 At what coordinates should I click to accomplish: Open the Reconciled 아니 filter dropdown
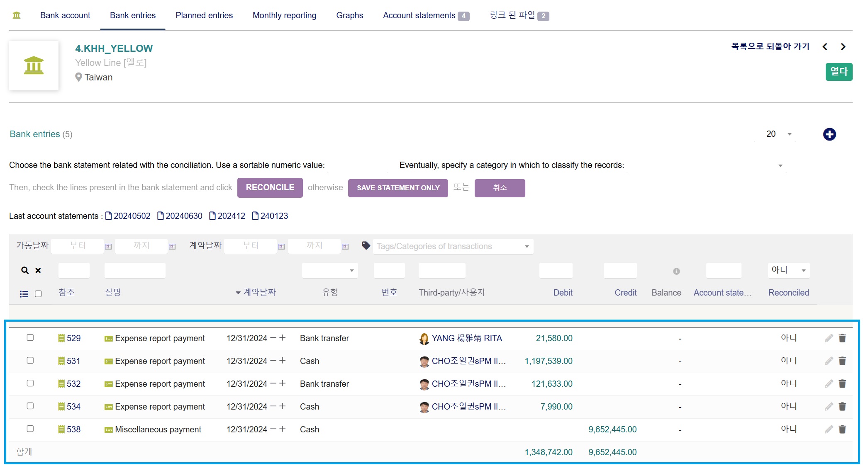click(788, 270)
